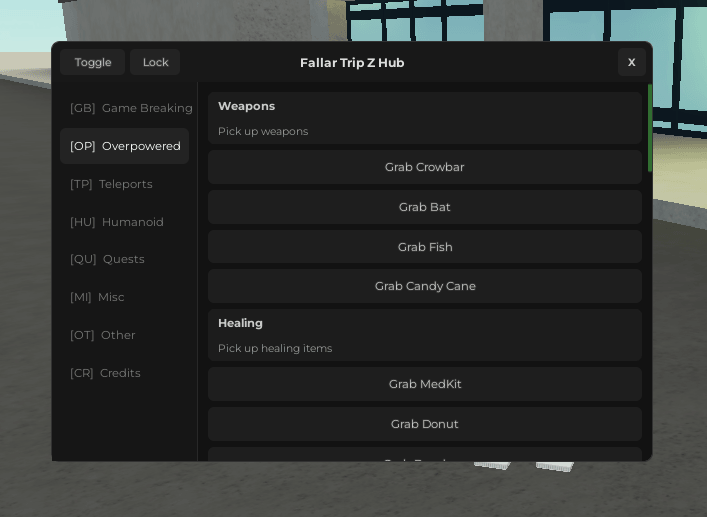Click Grab Candy Cane button
This screenshot has width=707, height=517.
(425, 286)
